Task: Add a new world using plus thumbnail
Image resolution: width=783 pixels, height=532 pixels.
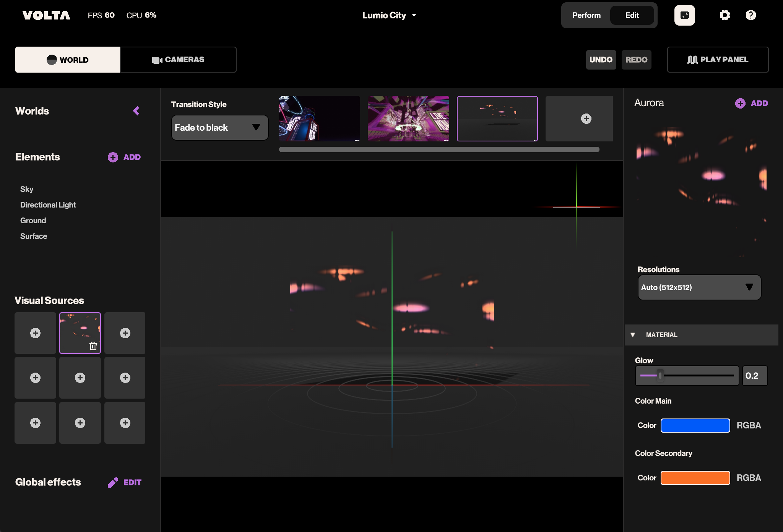Action: (586, 119)
